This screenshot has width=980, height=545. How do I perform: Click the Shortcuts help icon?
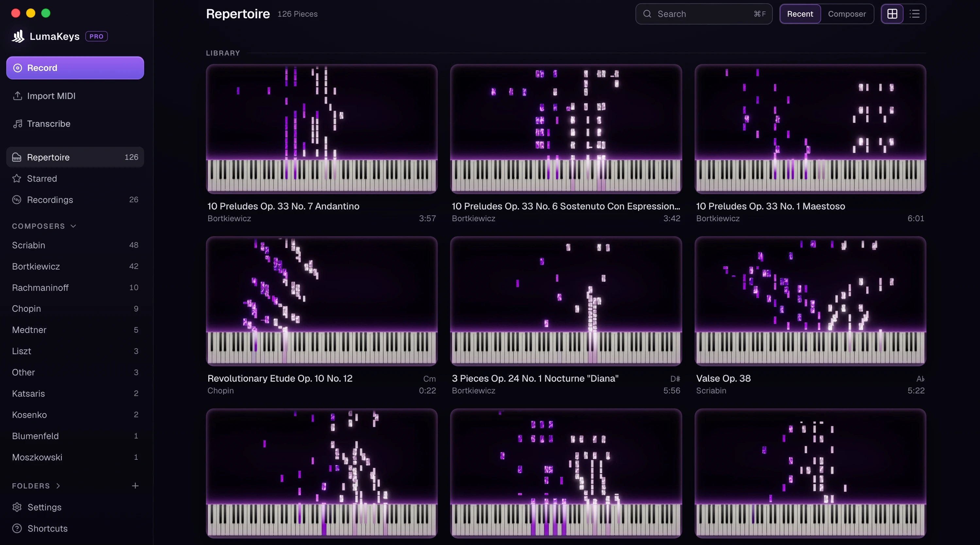pos(17,529)
